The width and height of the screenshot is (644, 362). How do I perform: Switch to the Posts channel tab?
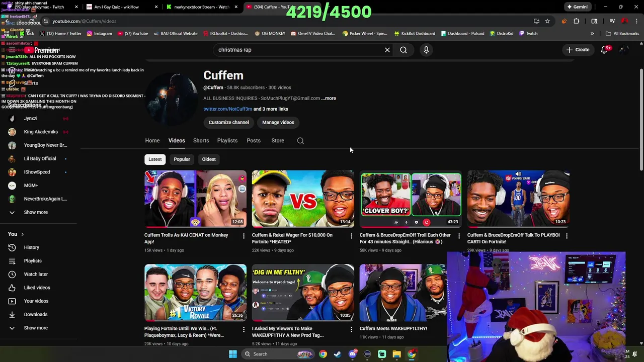pyautogui.click(x=254, y=141)
